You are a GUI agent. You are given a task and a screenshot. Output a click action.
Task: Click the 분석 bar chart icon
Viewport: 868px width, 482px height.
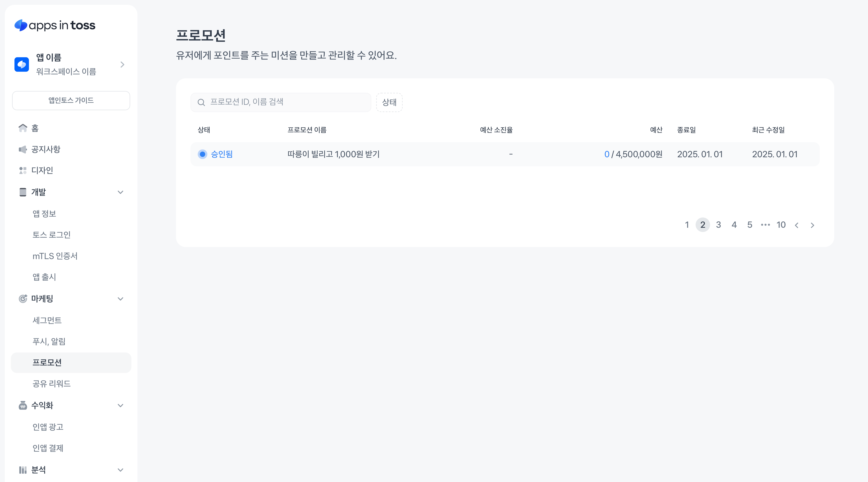(x=23, y=470)
